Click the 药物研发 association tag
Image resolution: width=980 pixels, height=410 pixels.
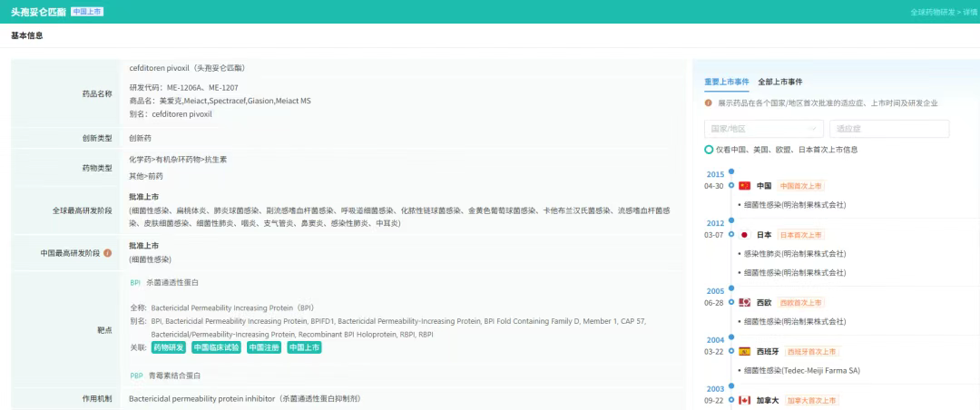169,347
